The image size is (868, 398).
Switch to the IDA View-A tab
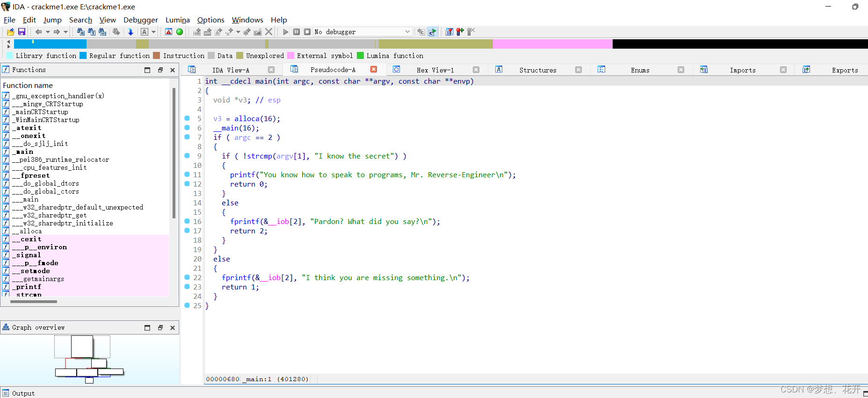click(231, 70)
